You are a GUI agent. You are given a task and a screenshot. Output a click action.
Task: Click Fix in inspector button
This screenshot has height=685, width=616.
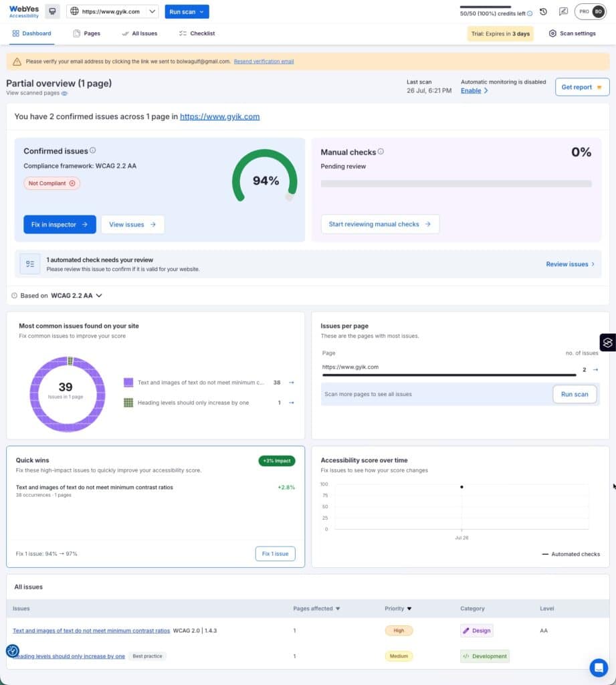[x=60, y=225]
